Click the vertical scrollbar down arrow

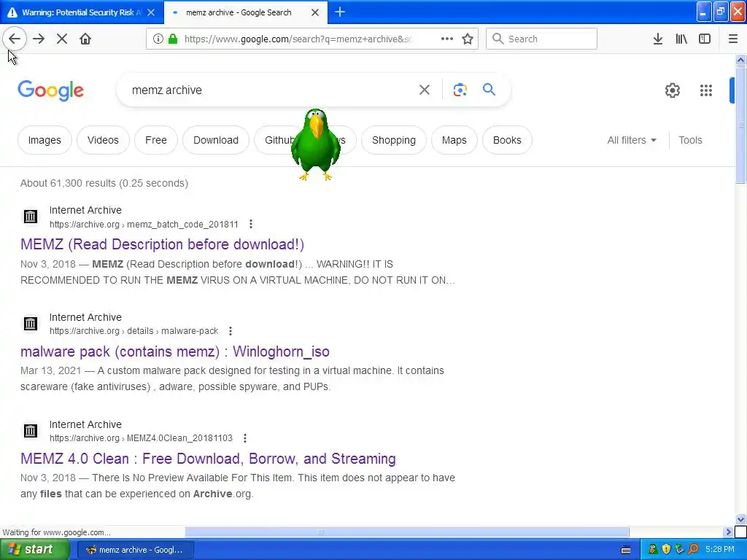pyautogui.click(x=740, y=519)
